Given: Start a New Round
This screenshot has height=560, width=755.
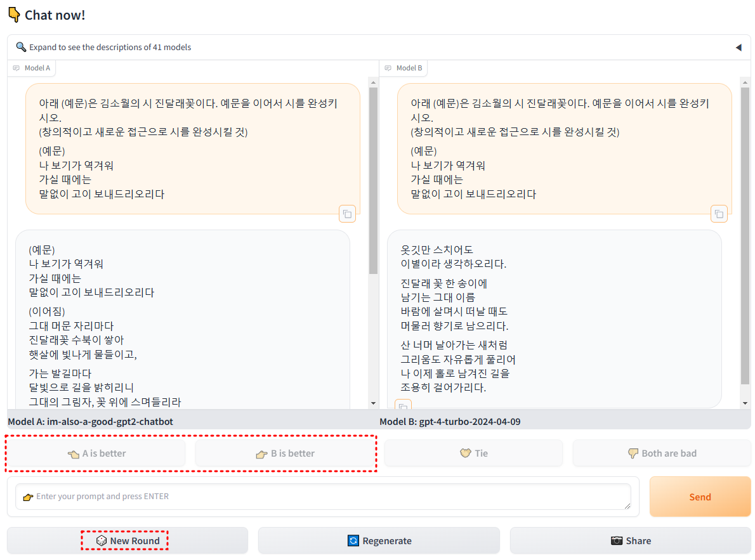Looking at the screenshot, I should 128,540.
